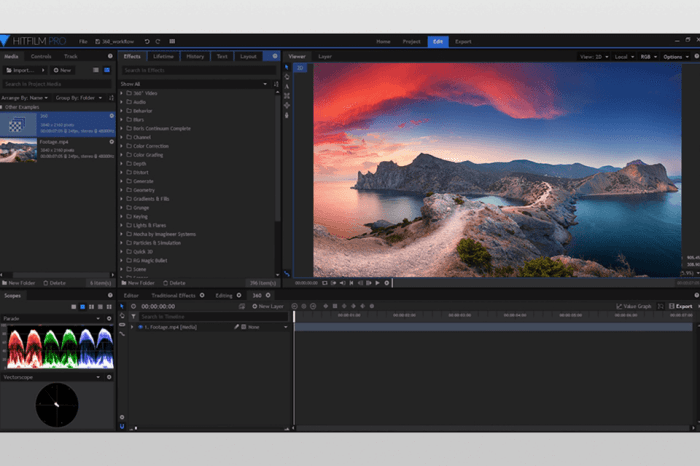Open the Parade scope type dropdown
Screen dimensions: 700x466
(x=51, y=319)
